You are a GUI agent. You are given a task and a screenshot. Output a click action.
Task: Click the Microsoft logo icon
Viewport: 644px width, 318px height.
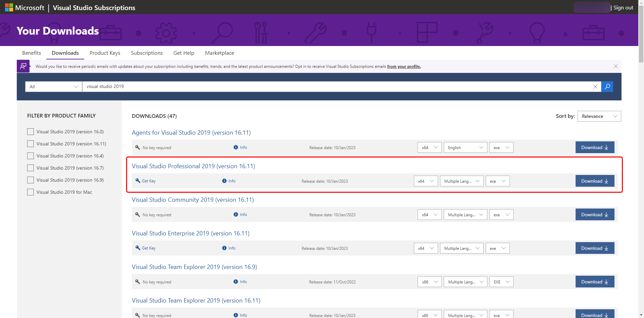[9, 7]
